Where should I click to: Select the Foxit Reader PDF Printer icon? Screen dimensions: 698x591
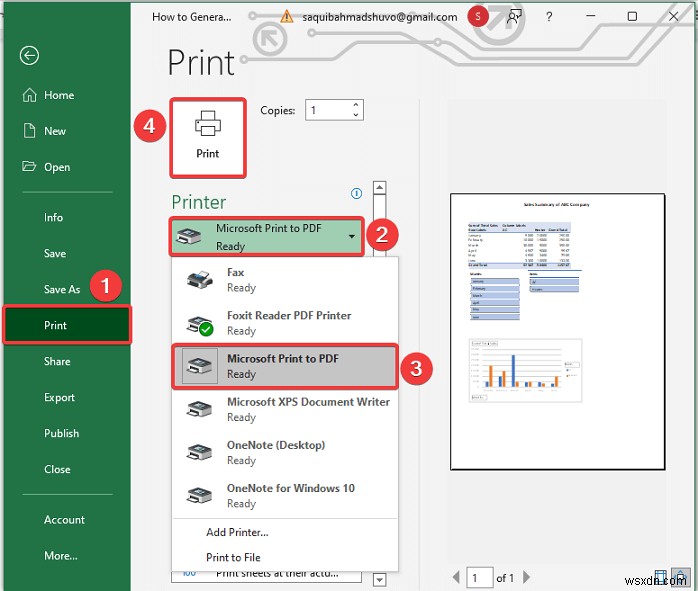(x=199, y=325)
